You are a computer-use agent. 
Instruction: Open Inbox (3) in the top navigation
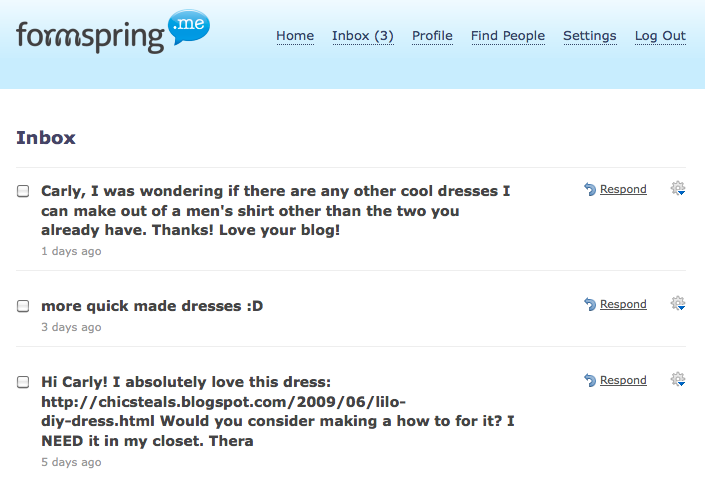(x=363, y=36)
